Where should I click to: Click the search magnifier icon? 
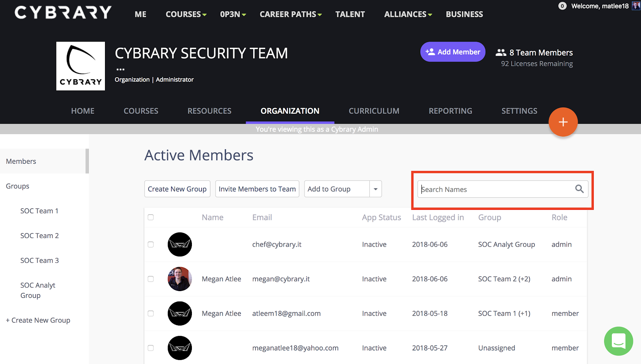(579, 189)
